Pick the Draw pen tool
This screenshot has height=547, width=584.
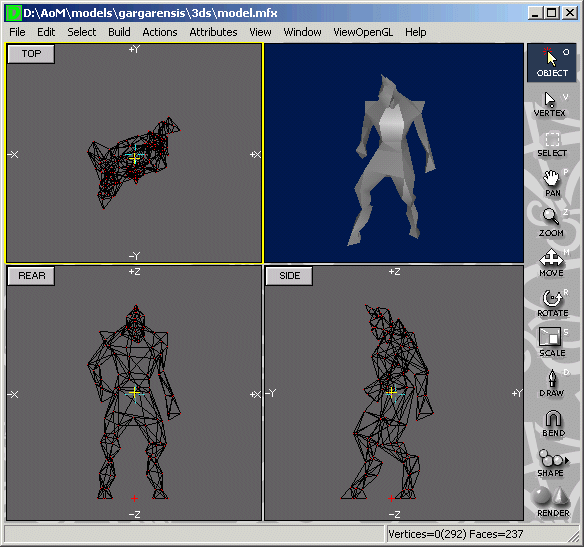(552, 383)
